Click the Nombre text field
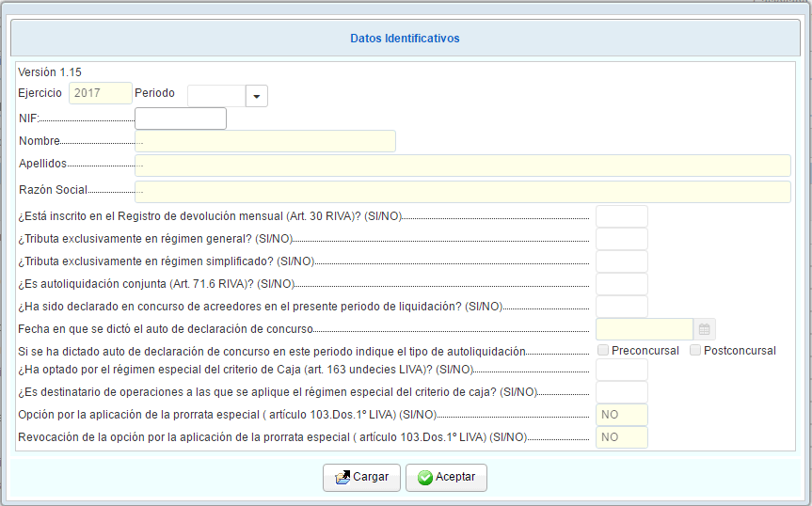 [265, 141]
